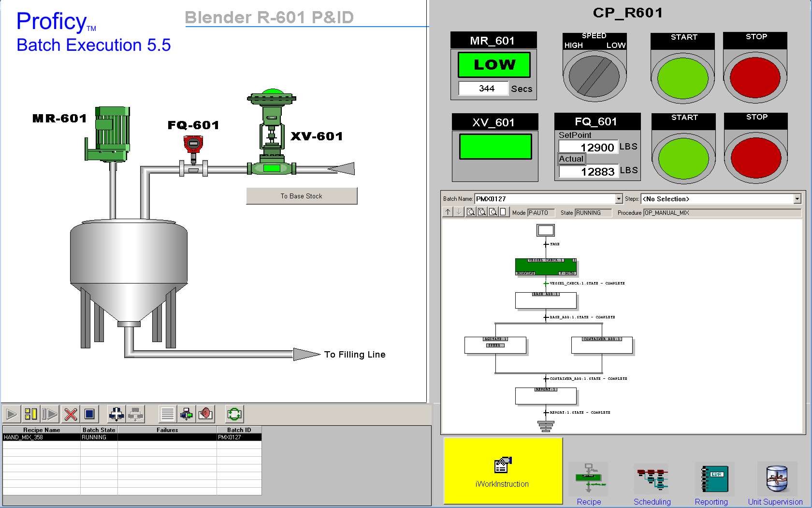Viewport: 812px width, 508px height.
Task: Click the networked computers bind icon
Action: click(x=187, y=414)
